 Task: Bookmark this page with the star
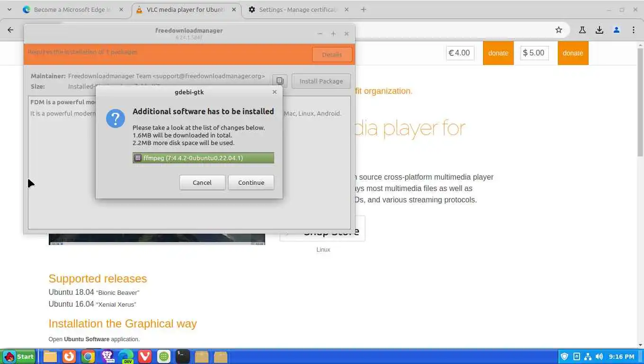click(559, 30)
